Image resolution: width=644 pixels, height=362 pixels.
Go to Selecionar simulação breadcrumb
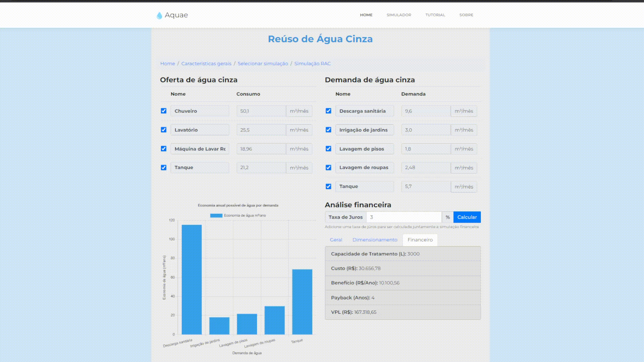pos(263,64)
